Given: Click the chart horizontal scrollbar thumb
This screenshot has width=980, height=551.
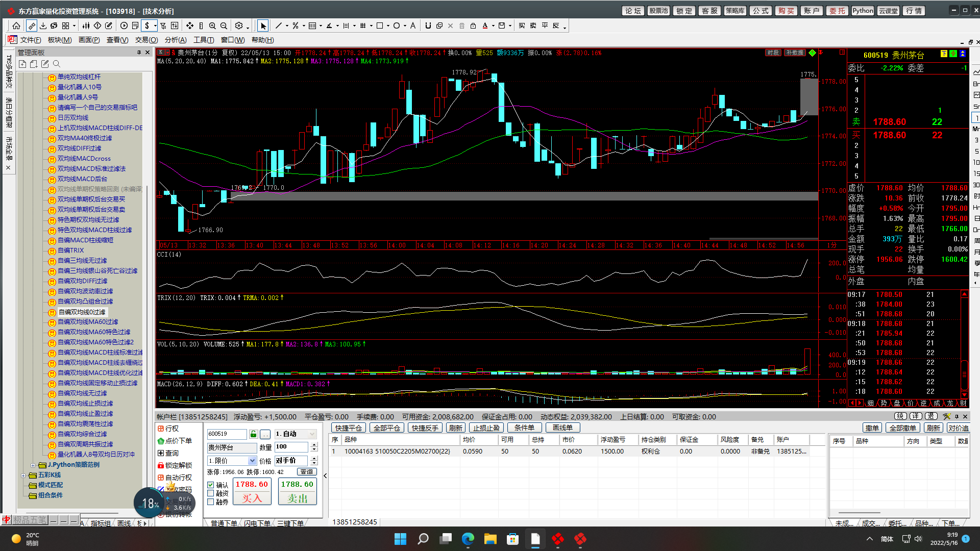Looking at the screenshot, I should coord(764,239).
